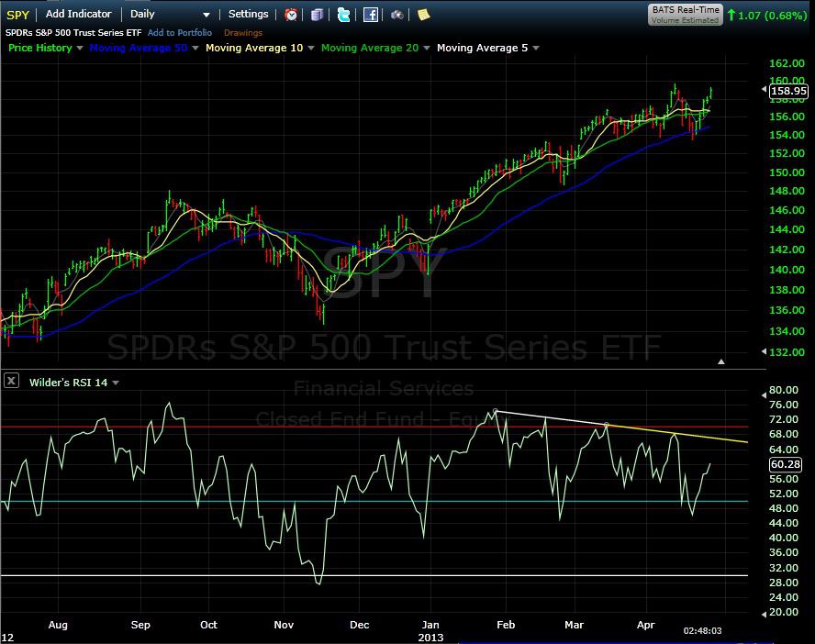Select the white RSI trendline start handle

(496, 411)
